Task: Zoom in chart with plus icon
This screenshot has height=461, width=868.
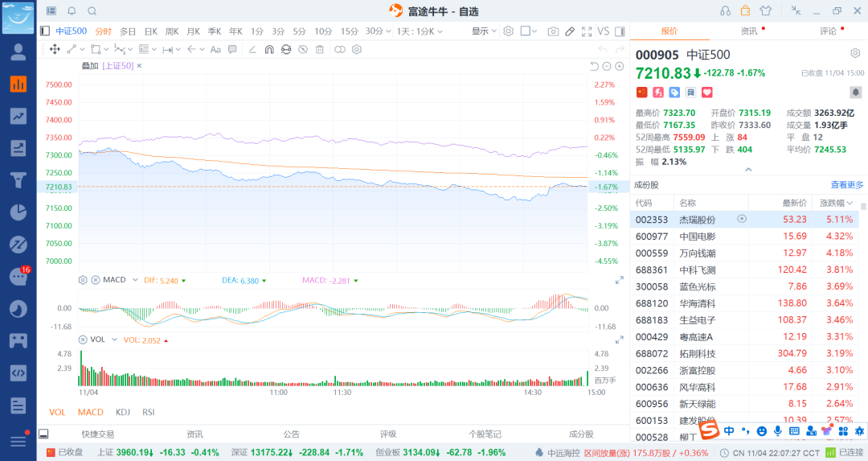Action: point(620,67)
